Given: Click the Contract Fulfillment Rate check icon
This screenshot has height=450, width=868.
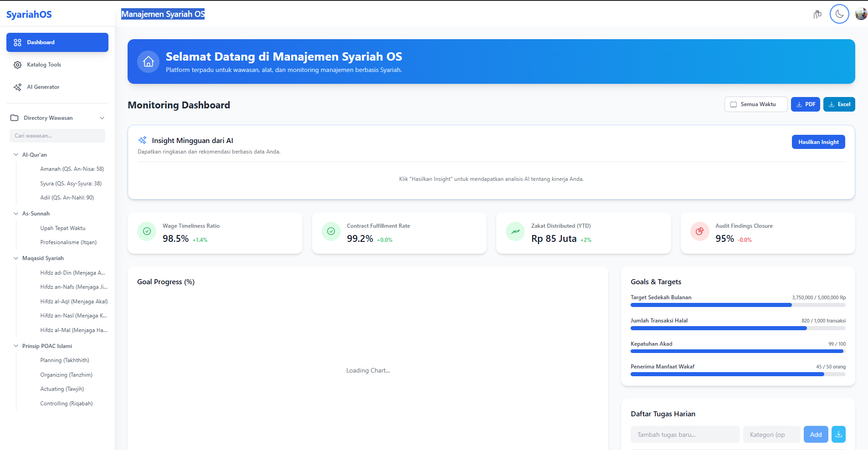Looking at the screenshot, I should [331, 231].
